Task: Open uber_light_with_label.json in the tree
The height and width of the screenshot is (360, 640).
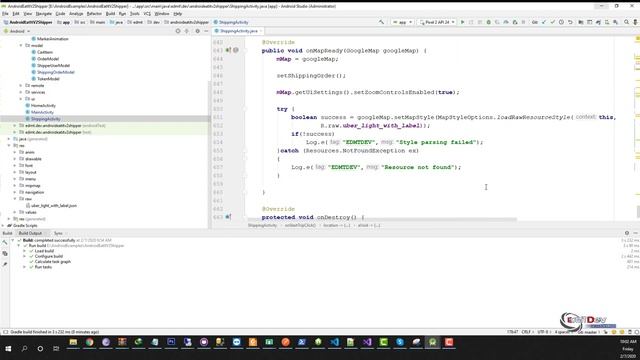Action: point(53,205)
